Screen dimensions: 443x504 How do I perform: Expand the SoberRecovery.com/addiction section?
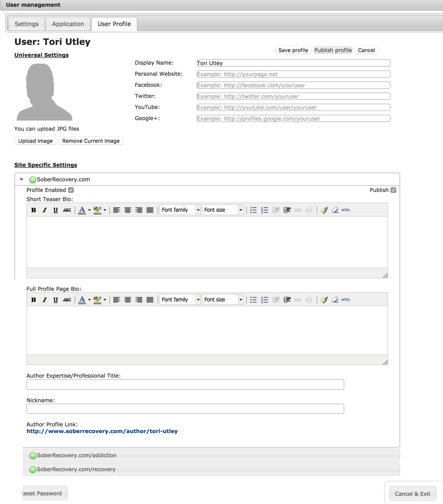pyautogui.click(x=77, y=456)
